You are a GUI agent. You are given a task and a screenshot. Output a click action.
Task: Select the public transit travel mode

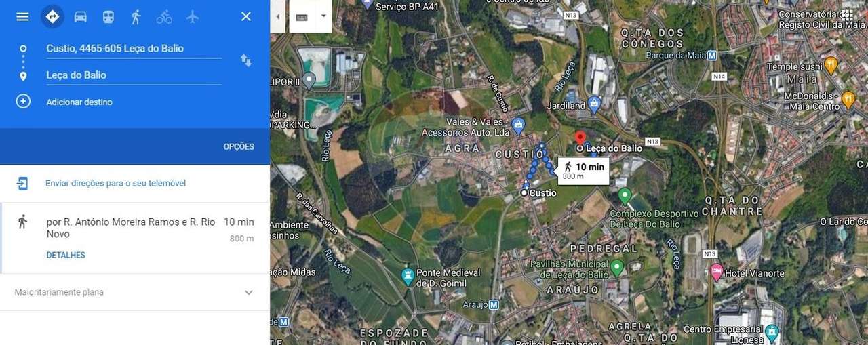pyautogui.click(x=108, y=16)
